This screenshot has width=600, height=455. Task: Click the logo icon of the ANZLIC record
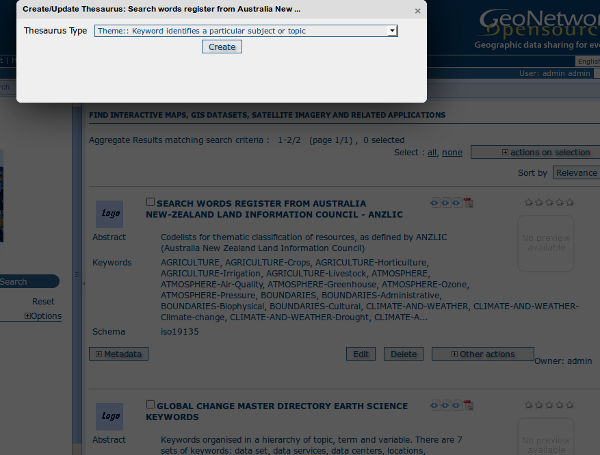click(x=109, y=214)
